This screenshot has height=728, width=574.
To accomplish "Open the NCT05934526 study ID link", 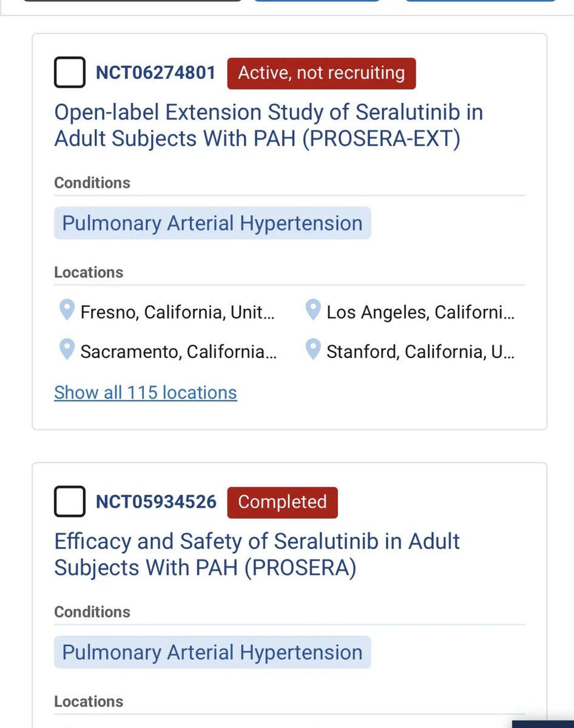I will pos(156,502).
